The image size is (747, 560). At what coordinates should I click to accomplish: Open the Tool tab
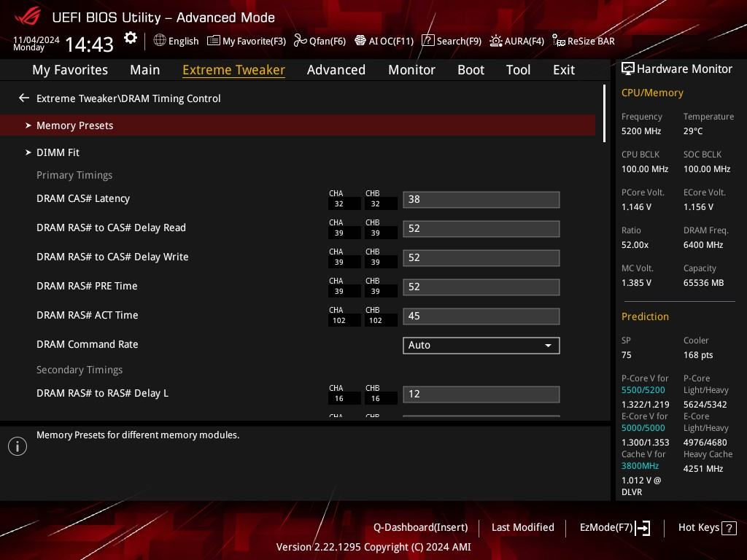(x=518, y=69)
